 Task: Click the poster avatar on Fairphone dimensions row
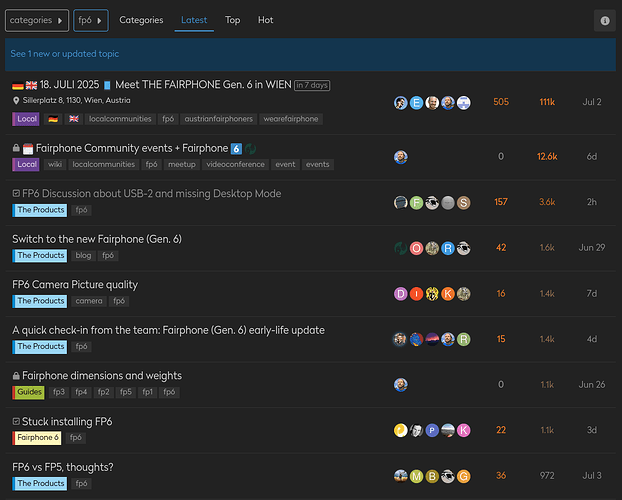pyautogui.click(x=401, y=385)
